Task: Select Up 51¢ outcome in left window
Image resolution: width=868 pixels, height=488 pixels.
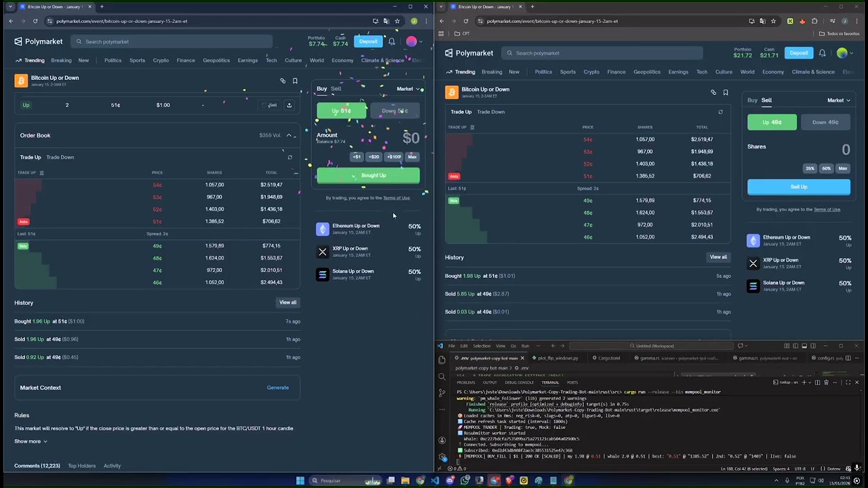Action: coord(342,110)
